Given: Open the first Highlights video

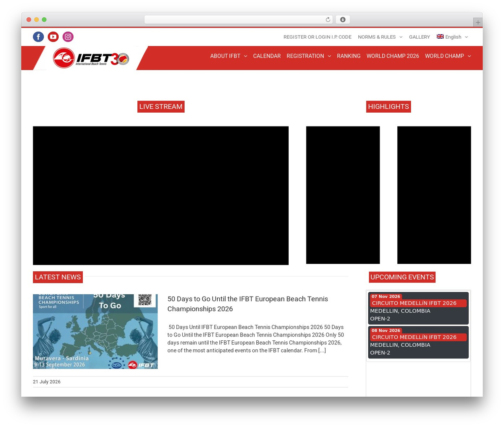Looking at the screenshot, I should 343,195.
